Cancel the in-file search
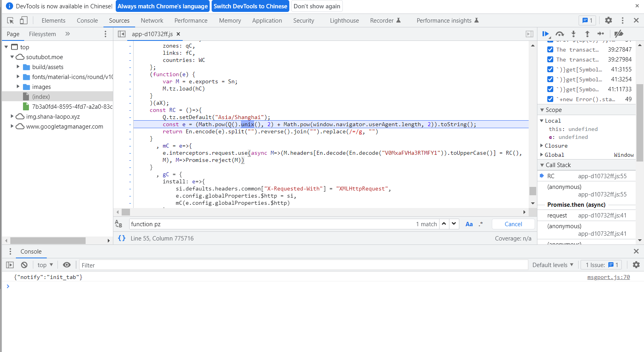The height and width of the screenshot is (352, 644). point(513,224)
